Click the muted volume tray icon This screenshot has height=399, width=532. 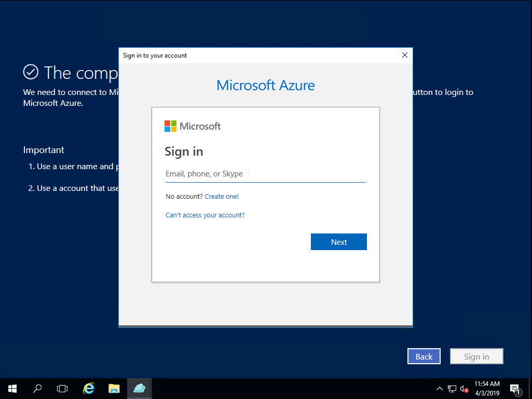pos(464,389)
